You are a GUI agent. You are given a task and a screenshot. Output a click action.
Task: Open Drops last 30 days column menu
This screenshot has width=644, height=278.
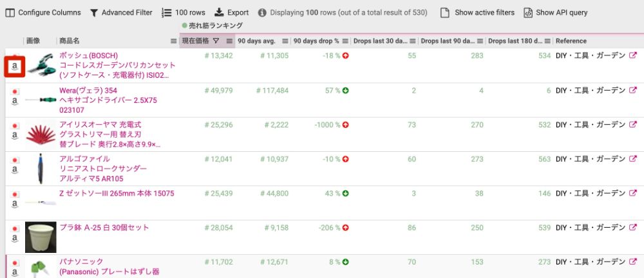[412, 41]
